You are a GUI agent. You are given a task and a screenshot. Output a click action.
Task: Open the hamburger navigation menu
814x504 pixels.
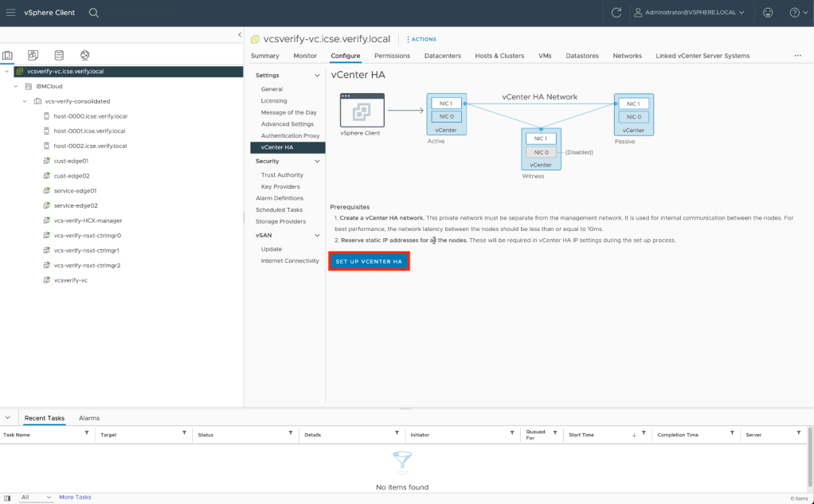point(10,13)
